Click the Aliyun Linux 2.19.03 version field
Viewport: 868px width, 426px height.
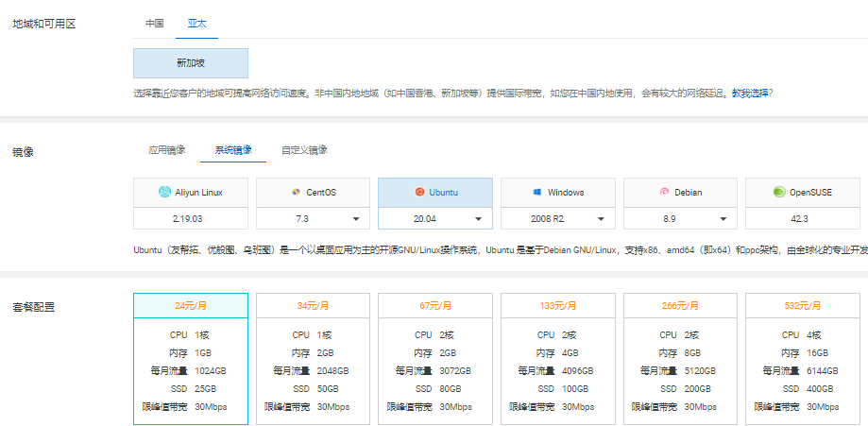click(x=191, y=218)
